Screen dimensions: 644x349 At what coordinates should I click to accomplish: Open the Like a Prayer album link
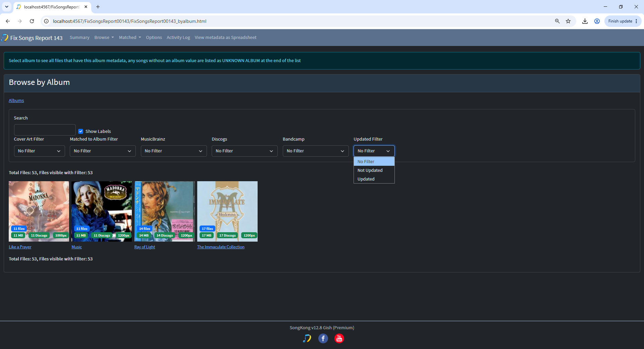[20, 247]
